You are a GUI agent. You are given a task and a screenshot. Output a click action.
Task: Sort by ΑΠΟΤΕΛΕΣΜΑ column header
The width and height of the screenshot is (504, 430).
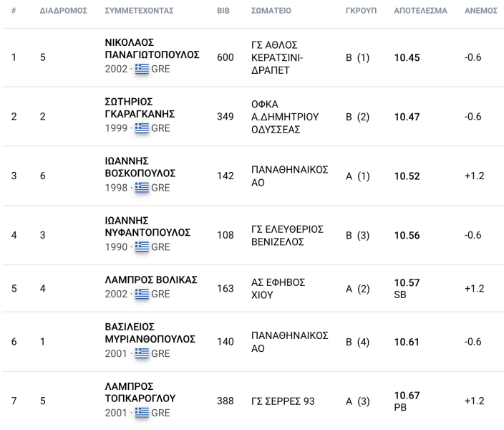tap(420, 11)
